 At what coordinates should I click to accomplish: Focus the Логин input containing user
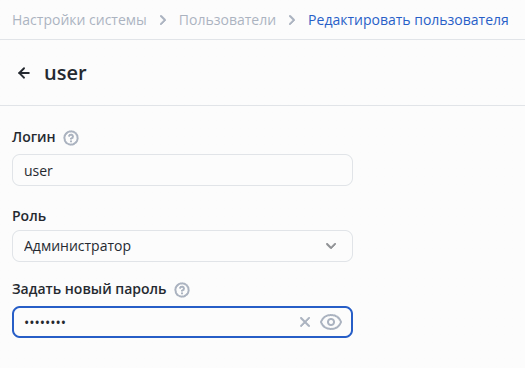point(182,170)
